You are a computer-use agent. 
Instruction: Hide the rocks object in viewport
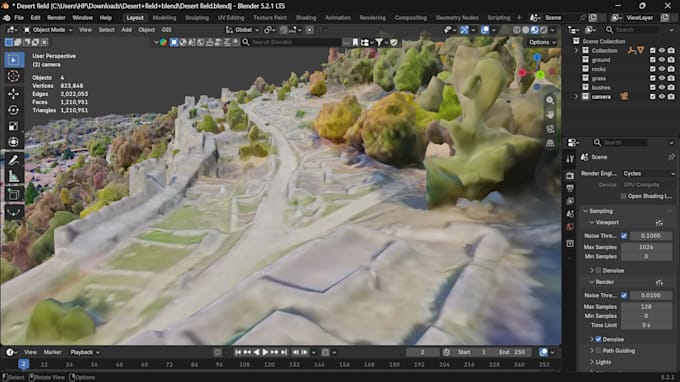(662, 69)
